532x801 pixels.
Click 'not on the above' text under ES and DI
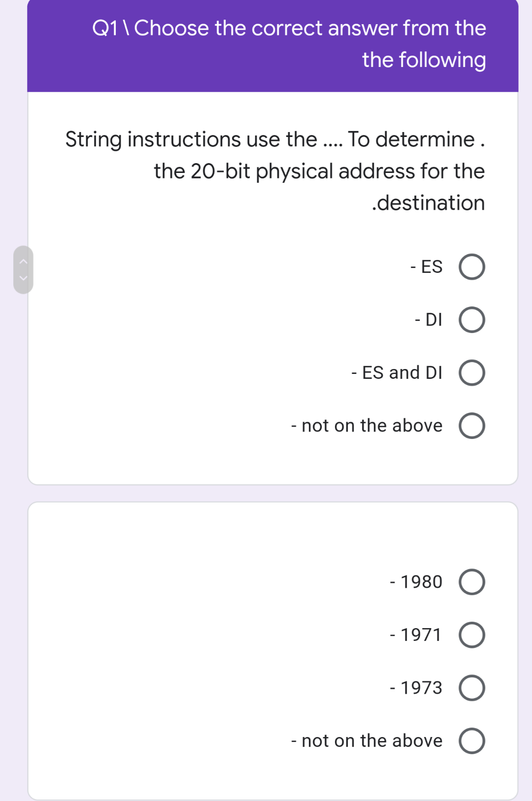[x=367, y=426]
